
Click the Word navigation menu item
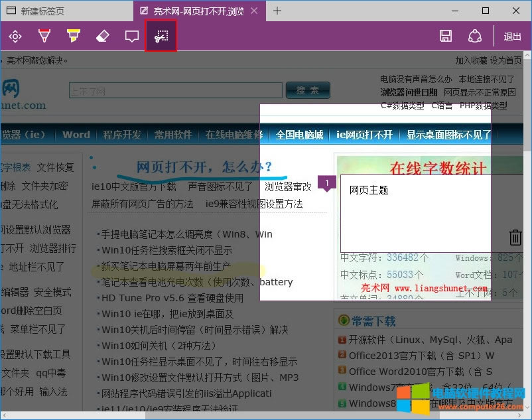point(75,134)
